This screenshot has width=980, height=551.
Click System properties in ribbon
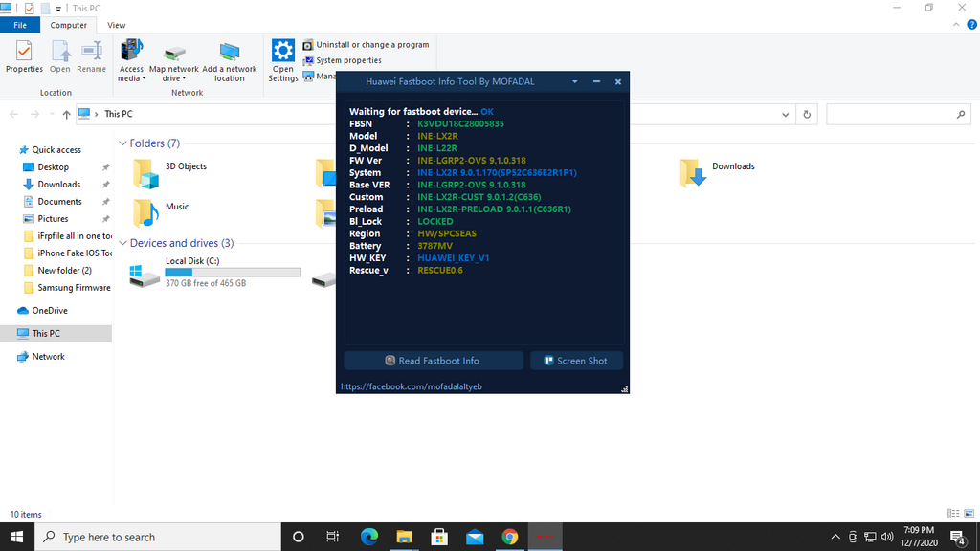pos(343,60)
